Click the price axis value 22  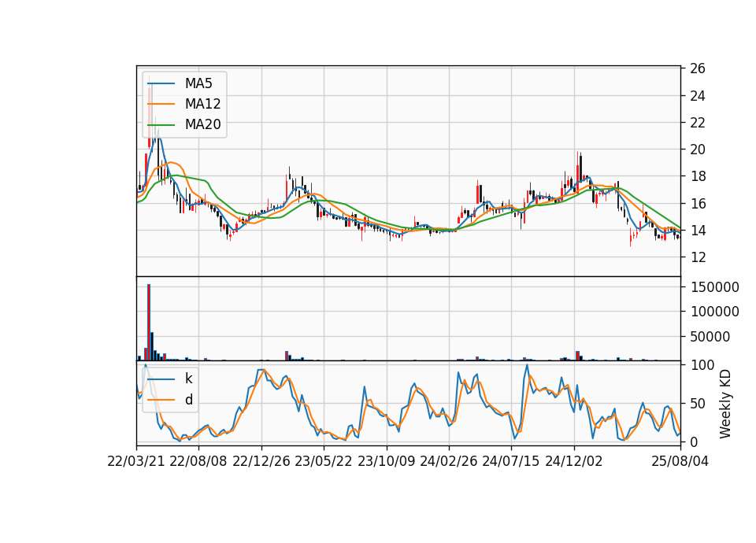[x=698, y=123]
